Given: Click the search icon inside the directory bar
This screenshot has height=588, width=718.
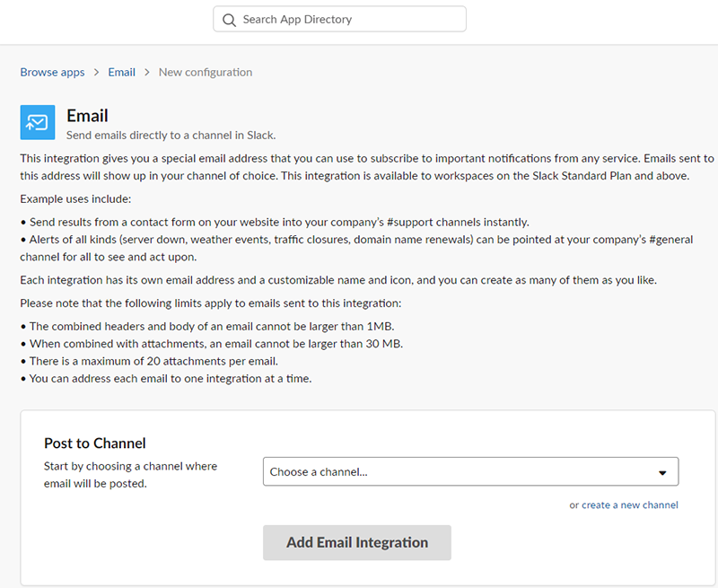Looking at the screenshot, I should pos(229,19).
